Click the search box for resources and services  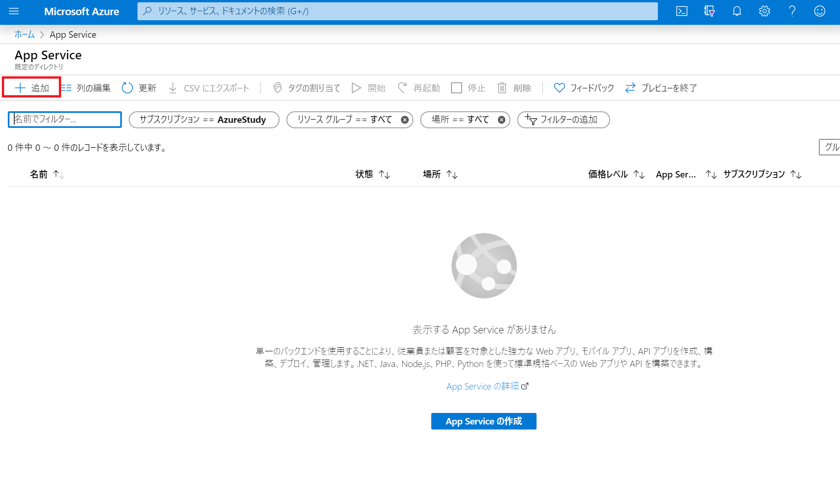tap(398, 11)
